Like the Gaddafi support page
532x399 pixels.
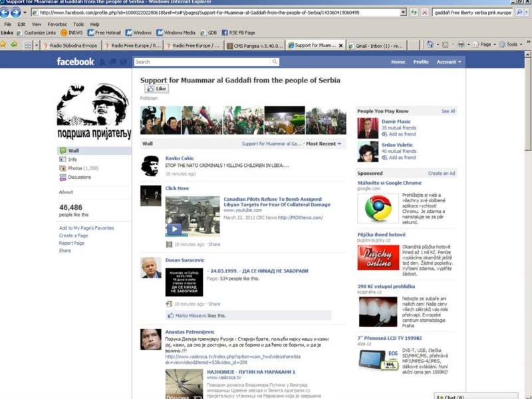point(157,88)
